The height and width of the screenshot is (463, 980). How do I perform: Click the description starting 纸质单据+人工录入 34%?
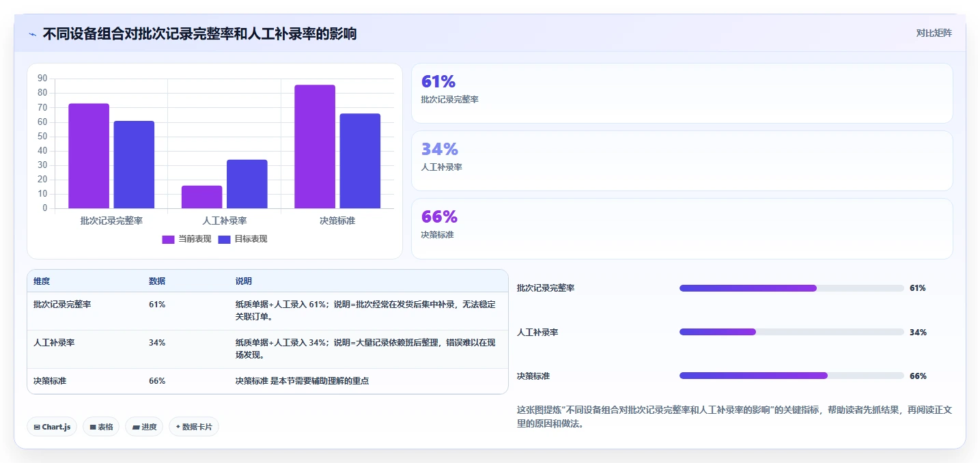[365, 349]
